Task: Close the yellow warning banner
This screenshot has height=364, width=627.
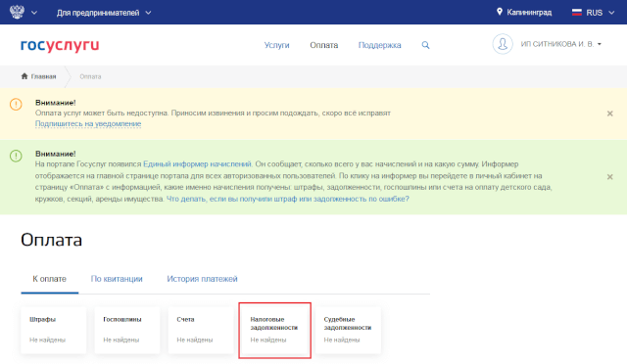Action: (609, 114)
